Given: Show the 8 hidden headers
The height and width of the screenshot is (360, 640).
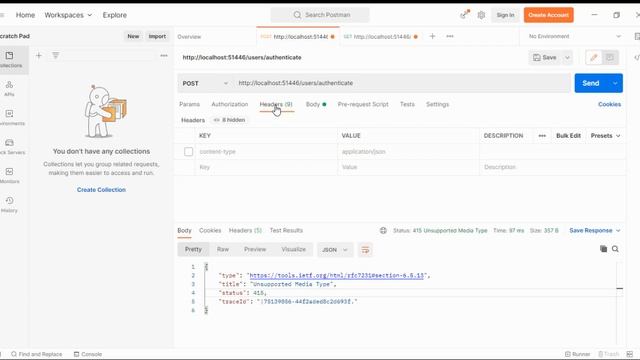Looking at the screenshot, I should [x=229, y=120].
